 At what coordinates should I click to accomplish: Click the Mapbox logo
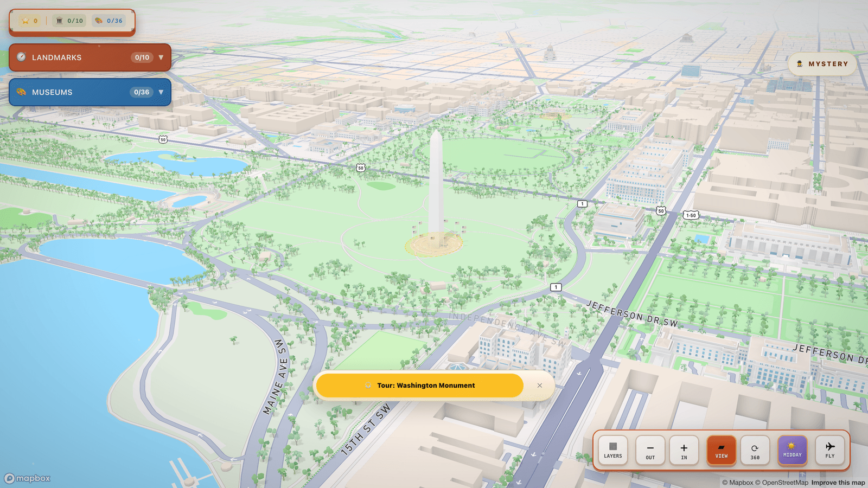pos(28,478)
